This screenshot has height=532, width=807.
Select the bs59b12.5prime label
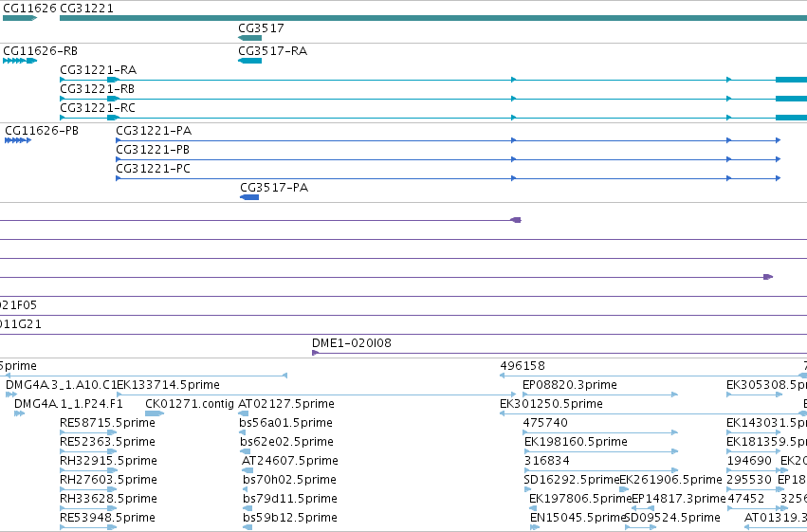click(x=290, y=517)
